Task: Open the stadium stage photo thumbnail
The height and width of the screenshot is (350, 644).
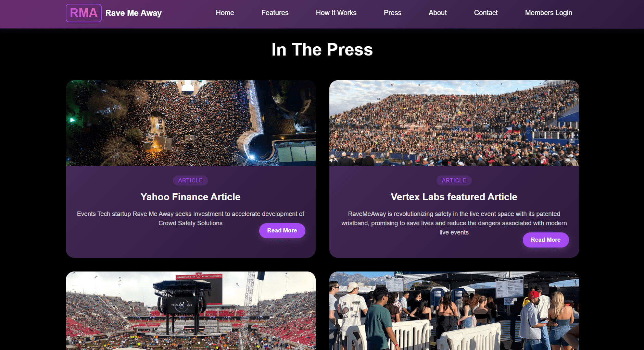Action: point(191,311)
